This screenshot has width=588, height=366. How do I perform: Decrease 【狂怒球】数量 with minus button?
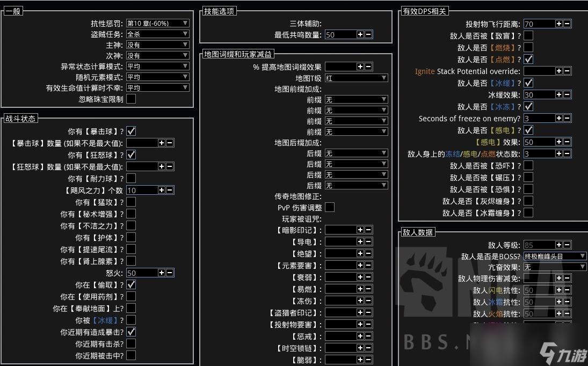tap(170, 166)
